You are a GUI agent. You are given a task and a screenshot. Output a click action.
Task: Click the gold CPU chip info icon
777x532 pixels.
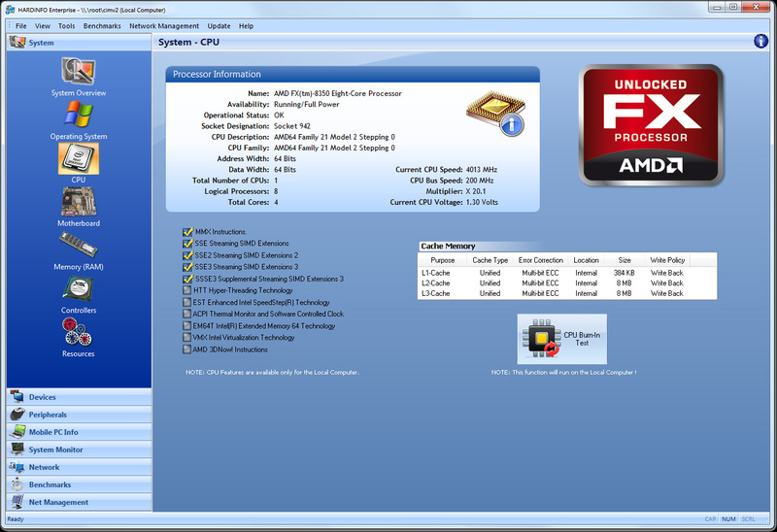coord(496,113)
